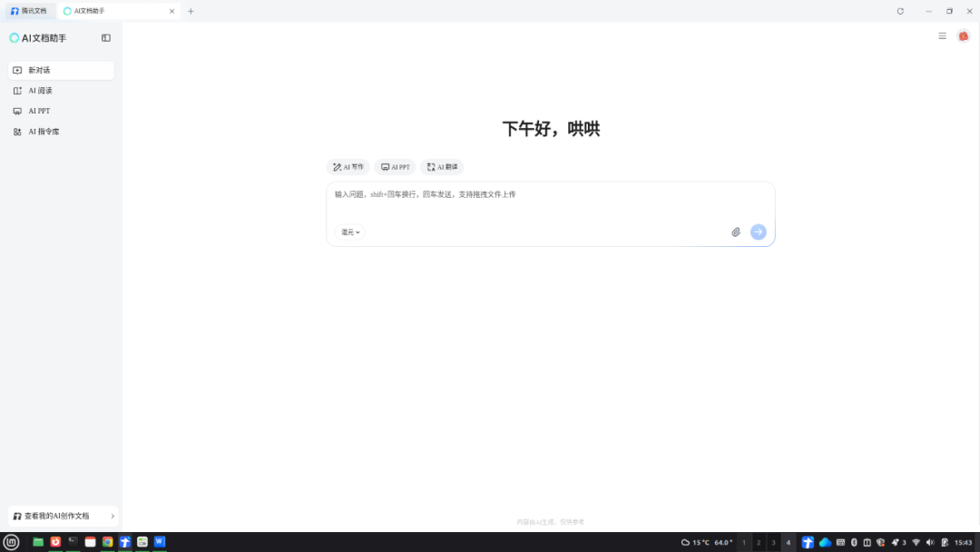Open the Linux Mint start menu
Screen dimensions: 980x552
click(11, 542)
